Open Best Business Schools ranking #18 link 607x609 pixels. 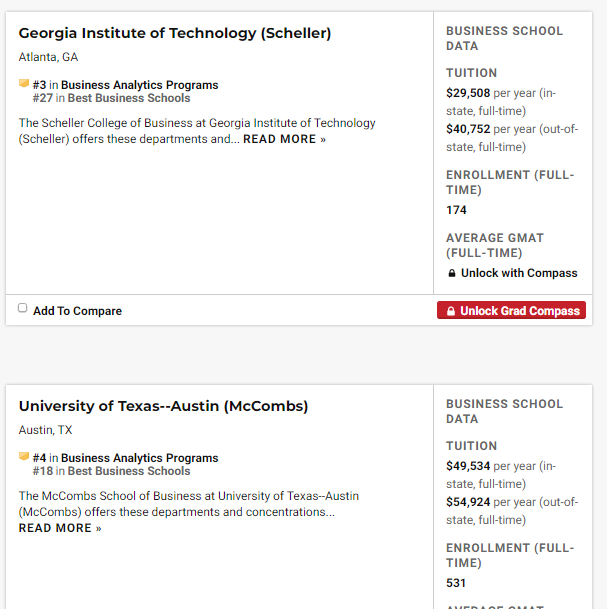coord(128,471)
